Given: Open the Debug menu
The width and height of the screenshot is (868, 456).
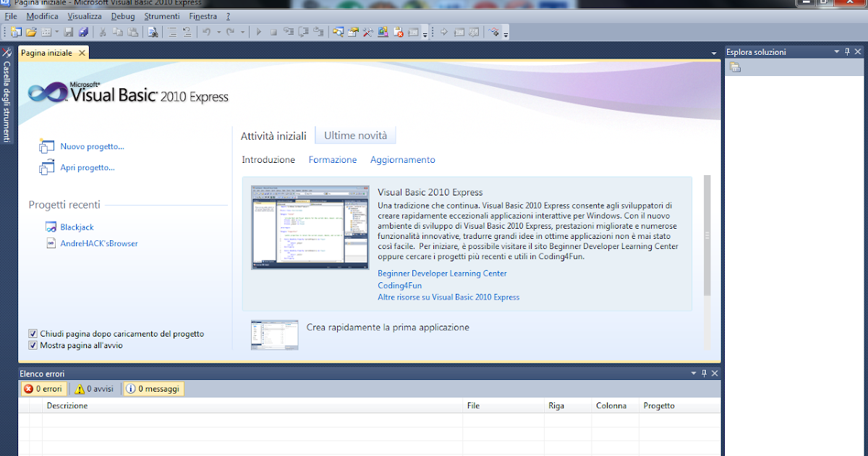Looking at the screenshot, I should coord(124,16).
